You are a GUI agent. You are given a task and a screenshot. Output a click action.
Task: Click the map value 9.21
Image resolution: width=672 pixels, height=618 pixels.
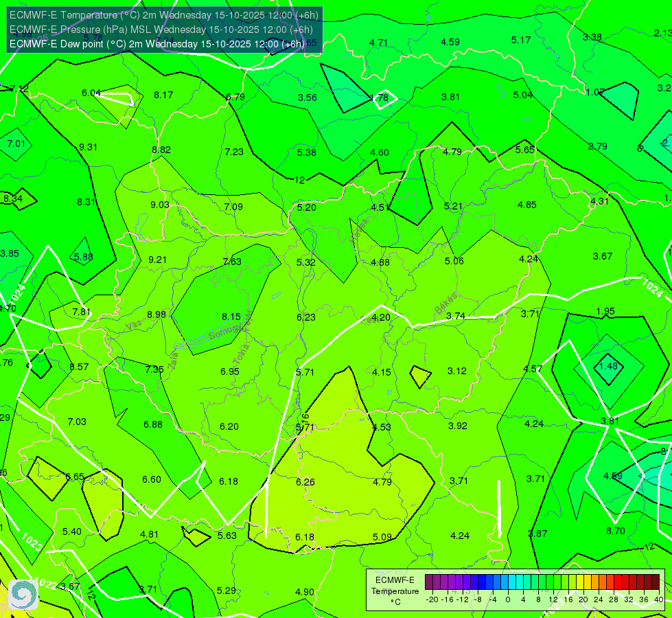pyautogui.click(x=157, y=260)
